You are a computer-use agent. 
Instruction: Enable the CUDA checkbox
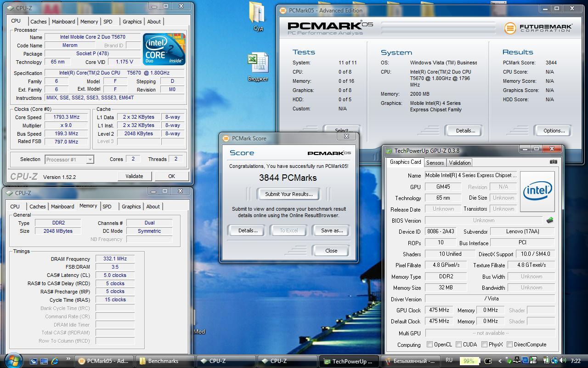[x=458, y=344]
